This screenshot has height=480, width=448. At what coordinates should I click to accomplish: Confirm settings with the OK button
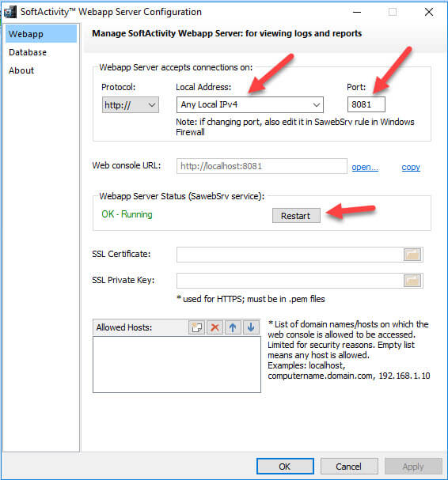[285, 467]
